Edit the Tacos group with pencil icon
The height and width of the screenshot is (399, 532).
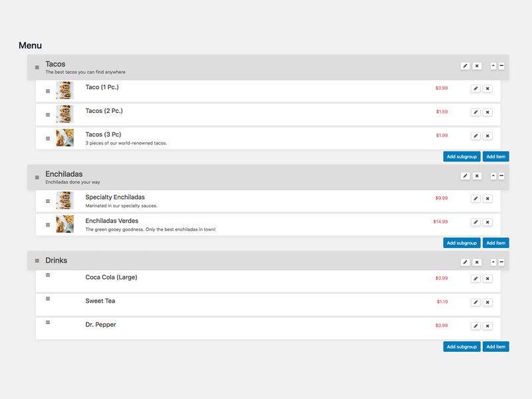[x=465, y=66]
